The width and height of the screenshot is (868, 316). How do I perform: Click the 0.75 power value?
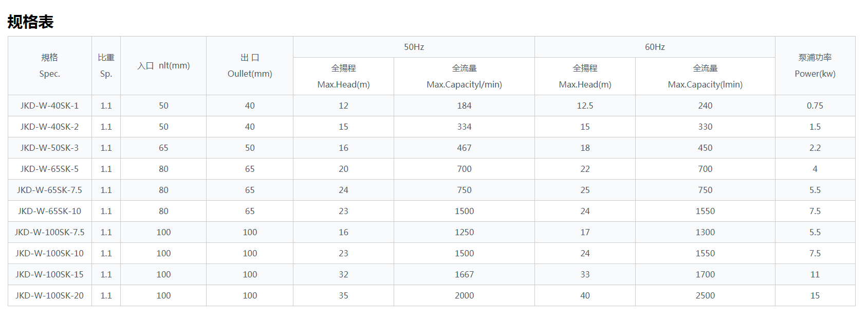tap(815, 106)
